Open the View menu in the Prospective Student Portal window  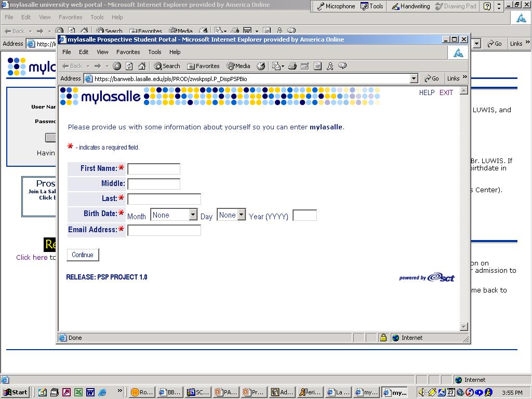click(x=102, y=52)
